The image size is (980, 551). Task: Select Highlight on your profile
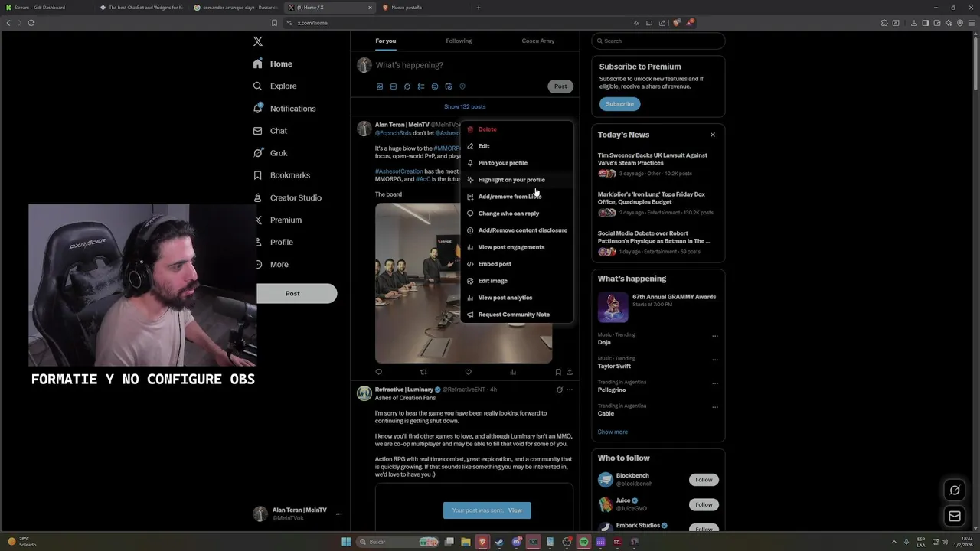click(x=517, y=180)
